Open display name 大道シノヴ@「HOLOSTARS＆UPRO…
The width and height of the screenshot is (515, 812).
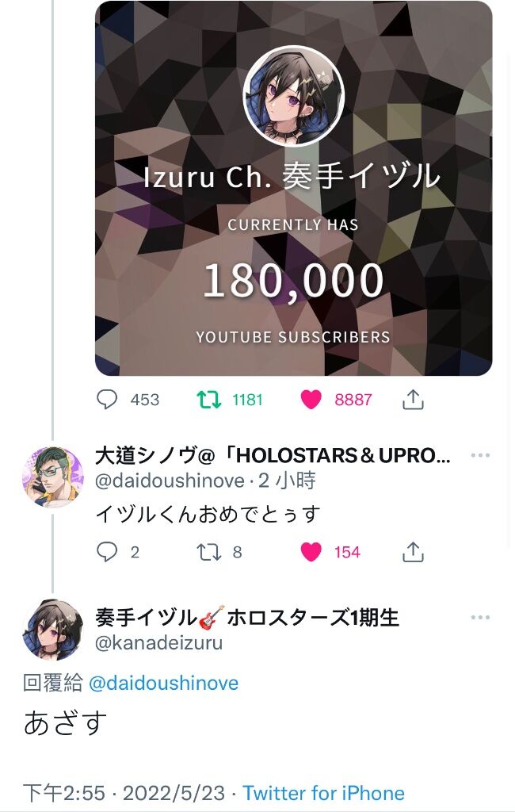pyautogui.click(x=273, y=455)
